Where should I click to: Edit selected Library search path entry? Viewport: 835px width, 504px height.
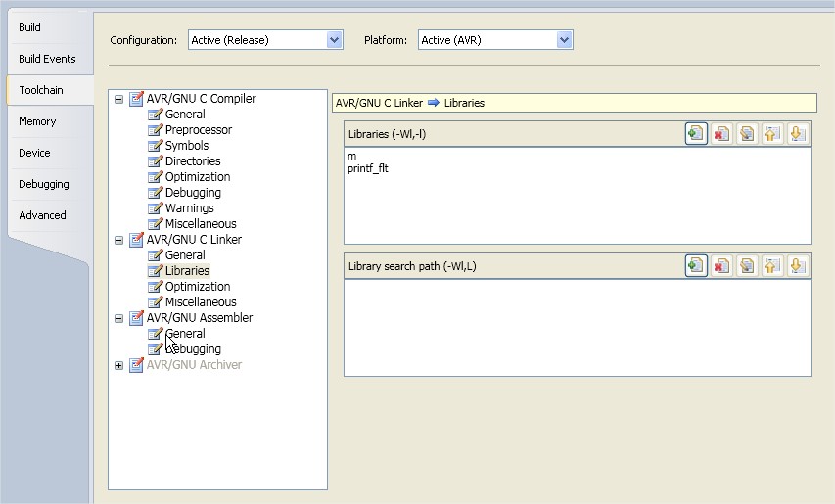point(747,265)
